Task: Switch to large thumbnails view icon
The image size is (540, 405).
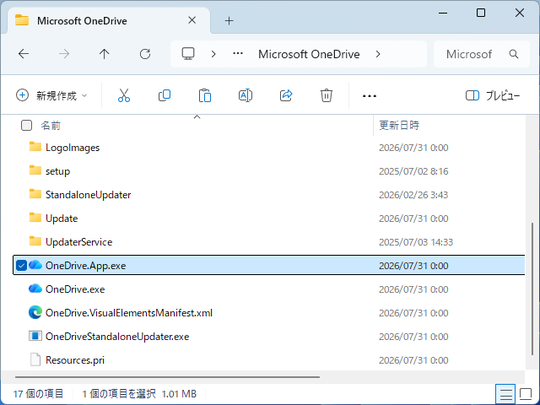Action: click(x=526, y=394)
